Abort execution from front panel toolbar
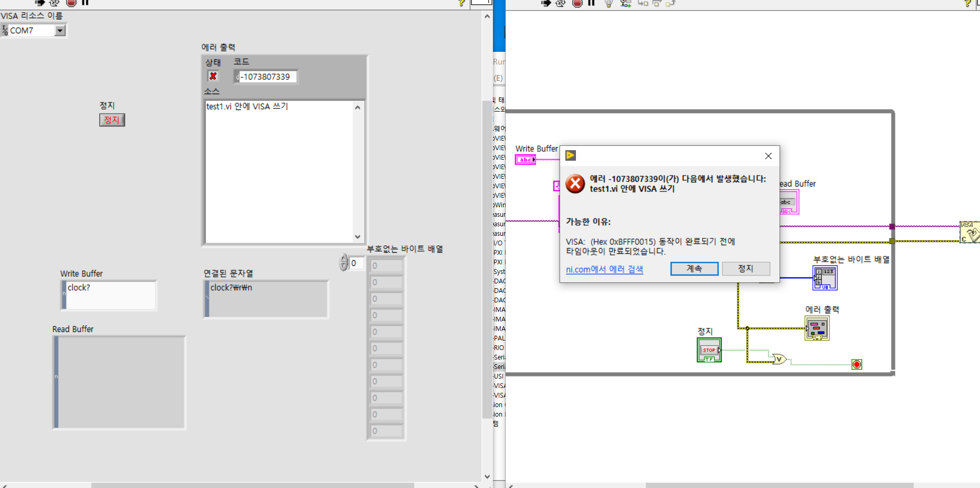980x488 pixels. (71, 3)
